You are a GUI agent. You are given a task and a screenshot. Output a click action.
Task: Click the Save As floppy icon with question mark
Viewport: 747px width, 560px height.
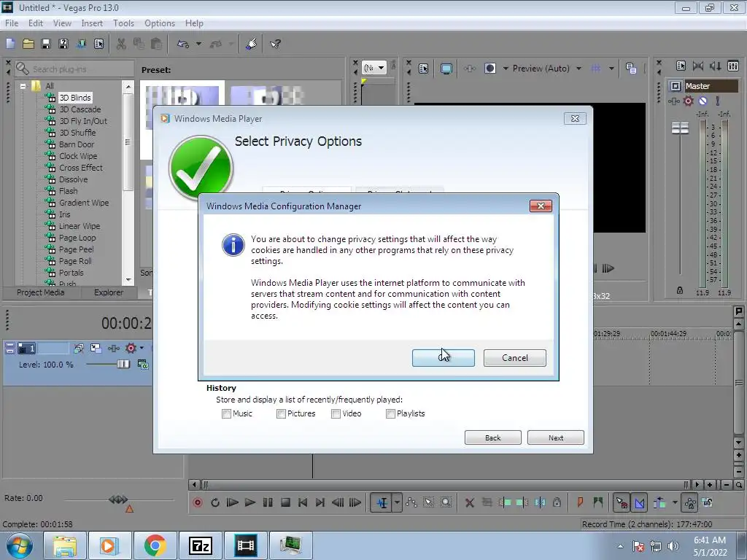pyautogui.click(x=63, y=44)
